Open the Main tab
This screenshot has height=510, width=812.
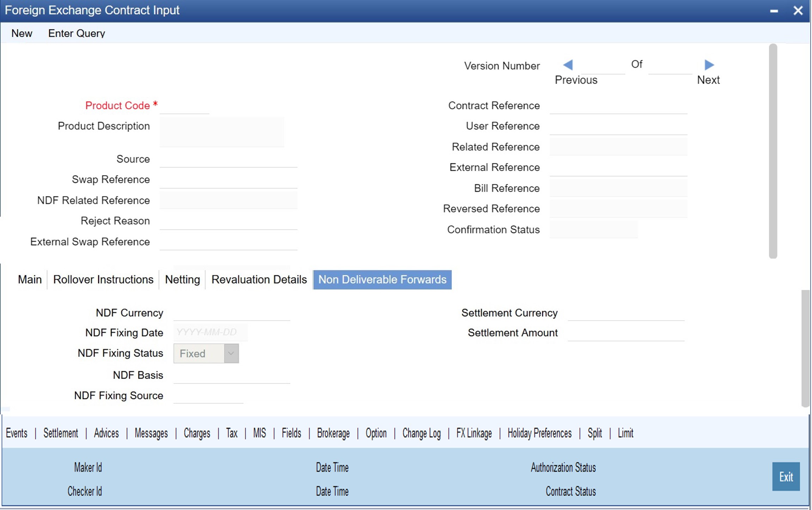click(30, 280)
